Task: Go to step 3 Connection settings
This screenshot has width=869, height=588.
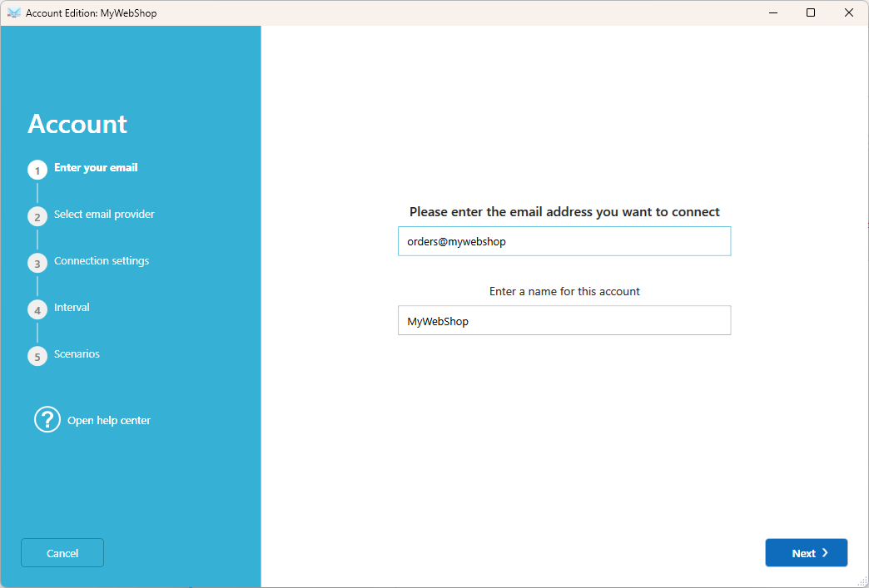Action: [x=102, y=260]
